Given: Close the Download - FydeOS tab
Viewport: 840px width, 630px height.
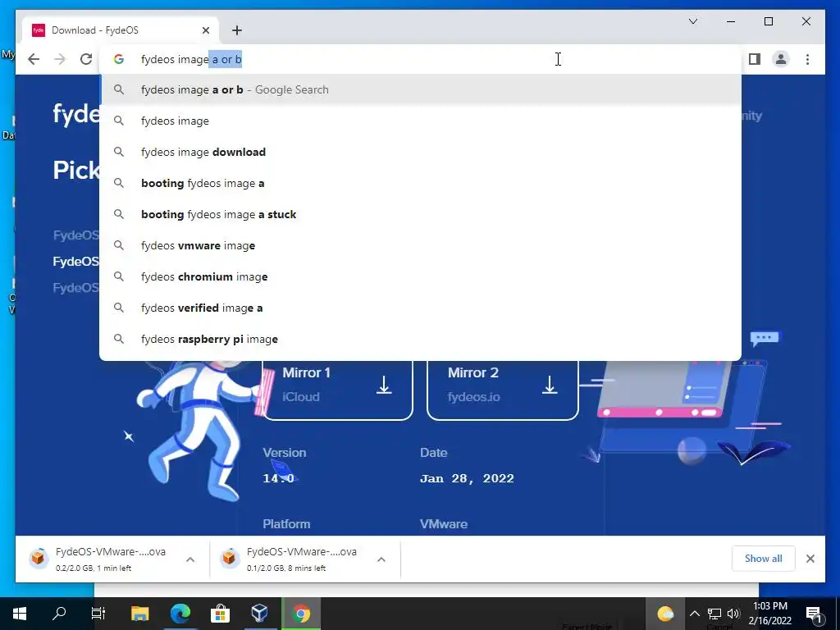Looking at the screenshot, I should [206, 30].
